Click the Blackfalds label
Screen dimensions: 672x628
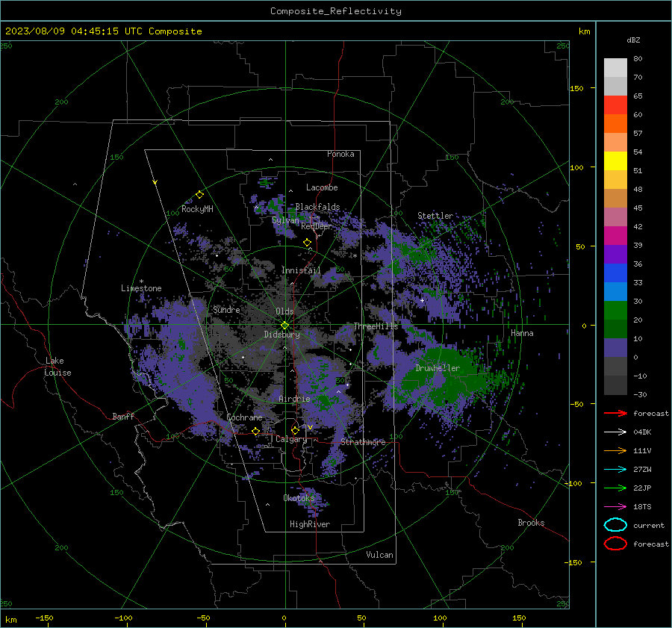click(317, 207)
